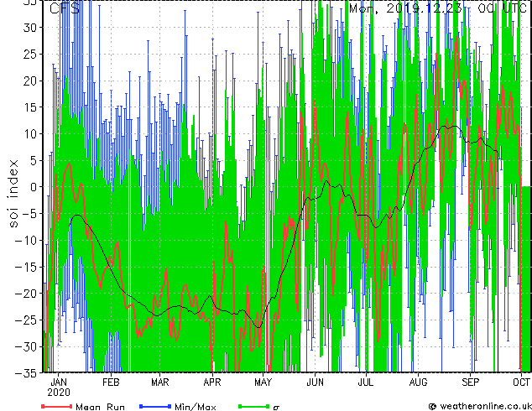
Task: Click the blue Min/Max legend swatch
Action: [155, 406]
